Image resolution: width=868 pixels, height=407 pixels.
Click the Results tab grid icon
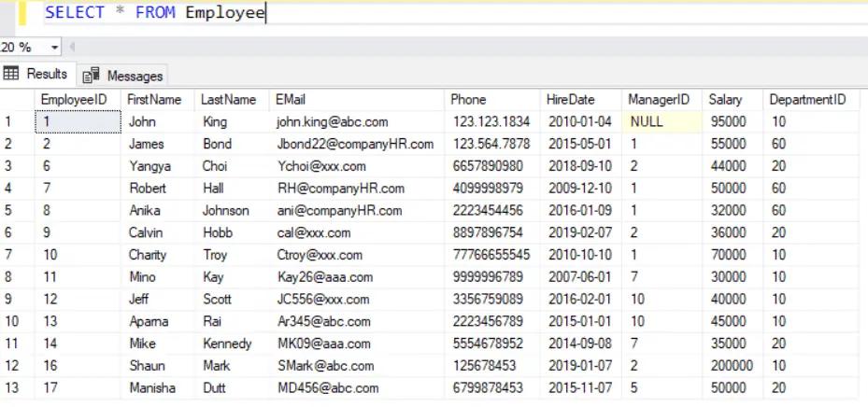(11, 74)
